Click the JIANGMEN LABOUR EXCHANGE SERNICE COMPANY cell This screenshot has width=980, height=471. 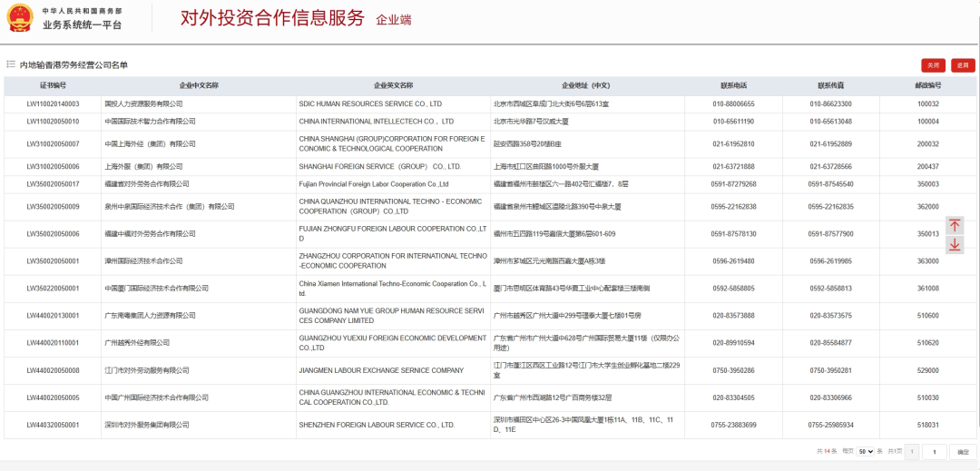click(381, 370)
